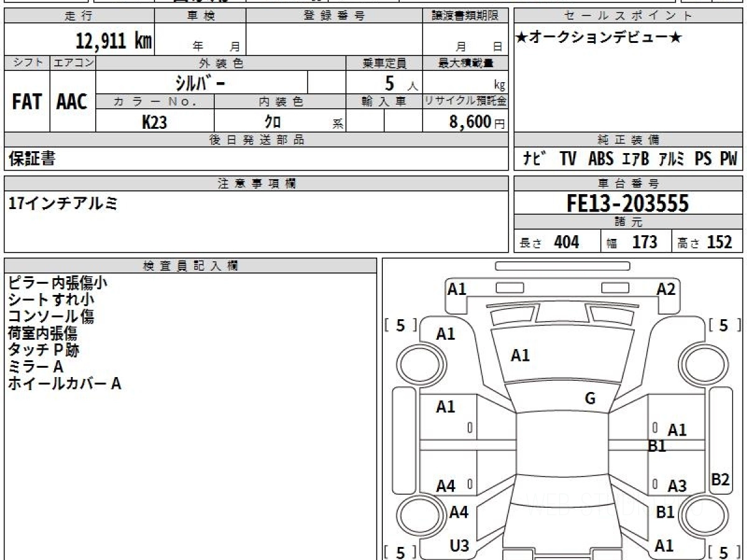The width and height of the screenshot is (747, 560).
Task: Select the 幅 173 dimension
Action: tap(632, 242)
